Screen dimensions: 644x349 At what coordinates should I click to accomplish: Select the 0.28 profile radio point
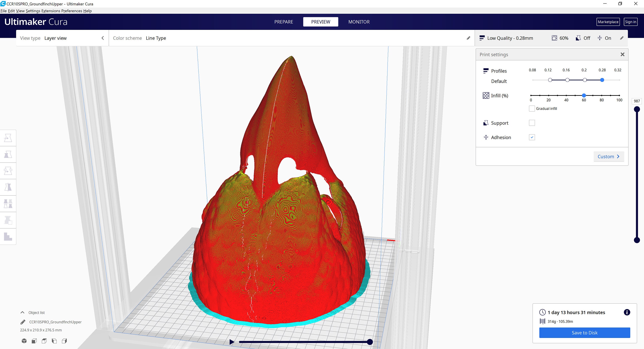point(602,80)
